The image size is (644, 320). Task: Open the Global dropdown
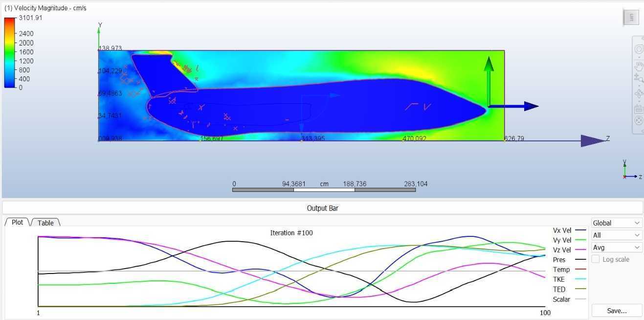pos(616,223)
